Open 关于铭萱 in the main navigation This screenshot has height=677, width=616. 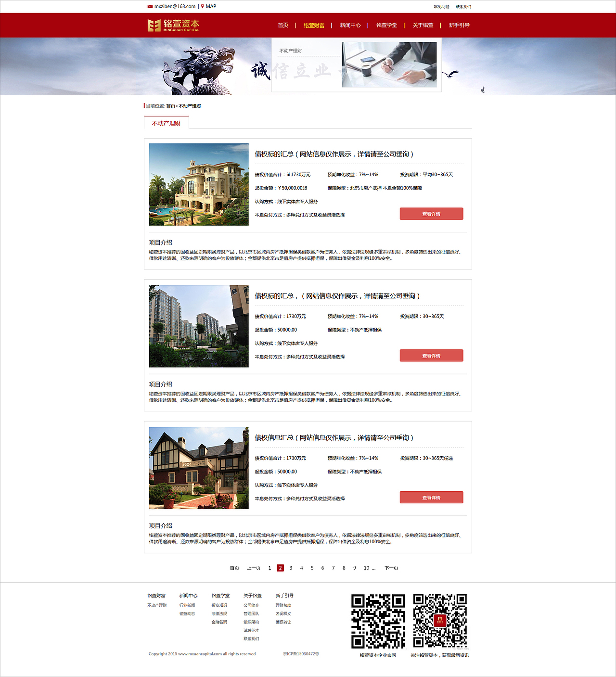pyautogui.click(x=423, y=26)
